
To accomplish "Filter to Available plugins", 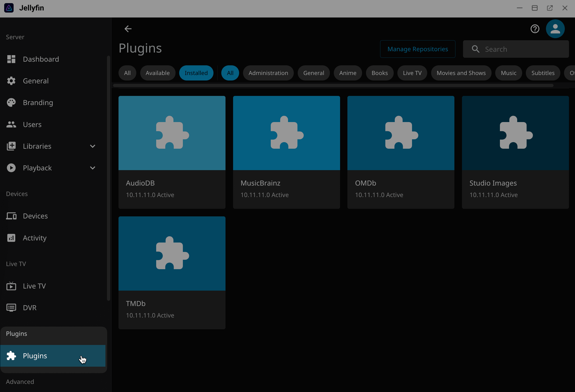I will pyautogui.click(x=158, y=73).
